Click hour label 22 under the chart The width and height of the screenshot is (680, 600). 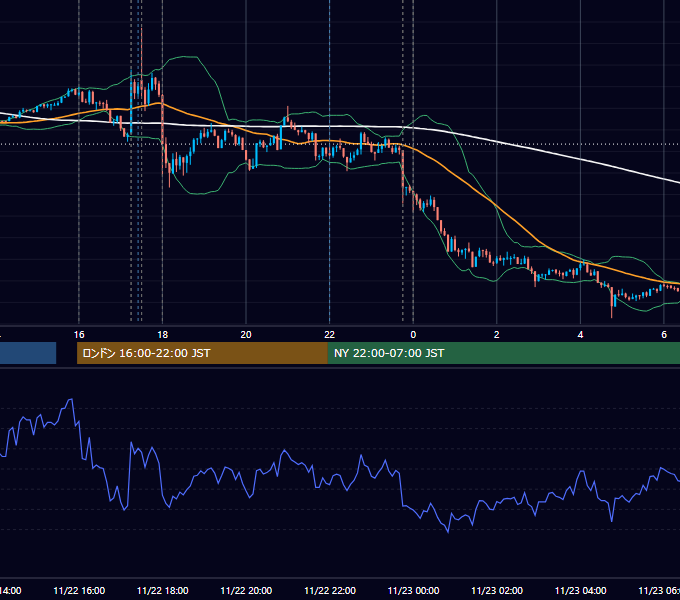330,335
